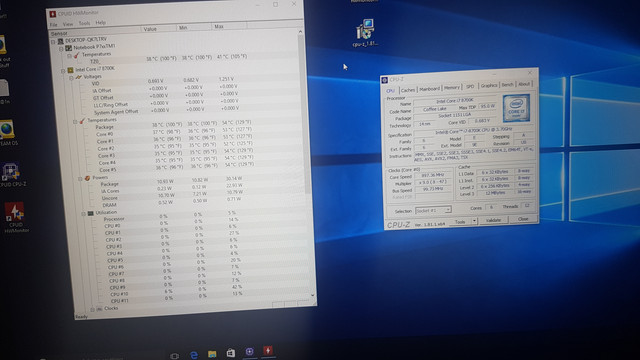Open File Explorer from taskbar
Screen dimensions: 640x360
point(212,354)
